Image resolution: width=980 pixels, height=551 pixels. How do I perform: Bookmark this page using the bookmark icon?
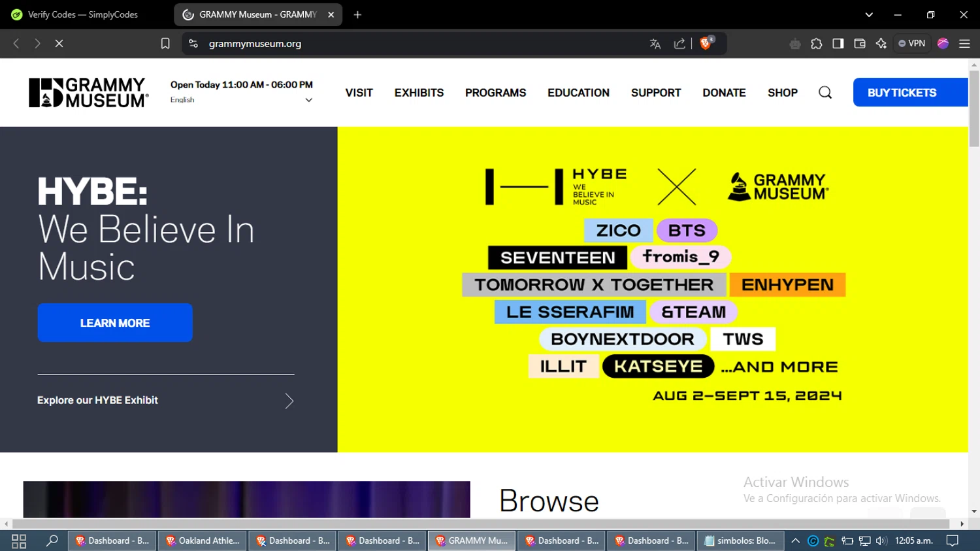tap(165, 44)
